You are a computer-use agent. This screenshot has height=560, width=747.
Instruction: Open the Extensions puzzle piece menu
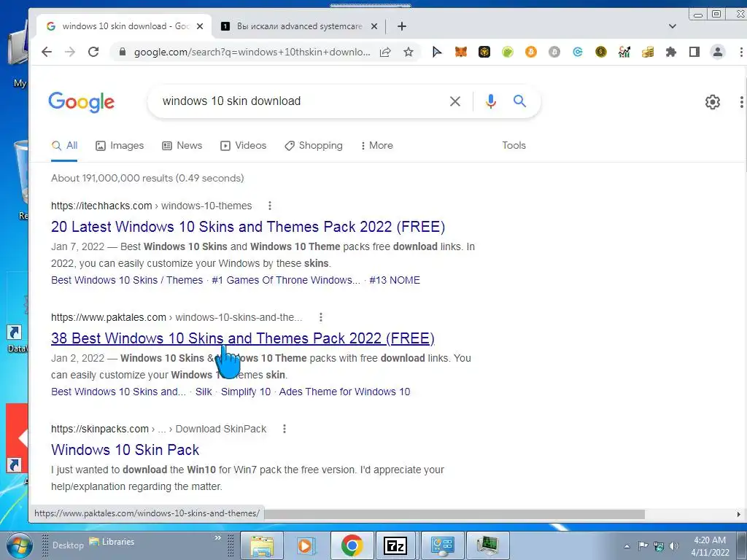tap(671, 52)
